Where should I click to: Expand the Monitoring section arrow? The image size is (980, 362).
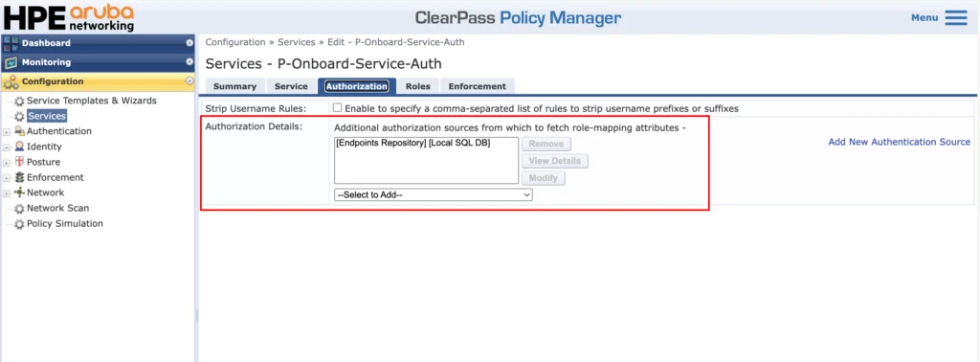tap(189, 62)
